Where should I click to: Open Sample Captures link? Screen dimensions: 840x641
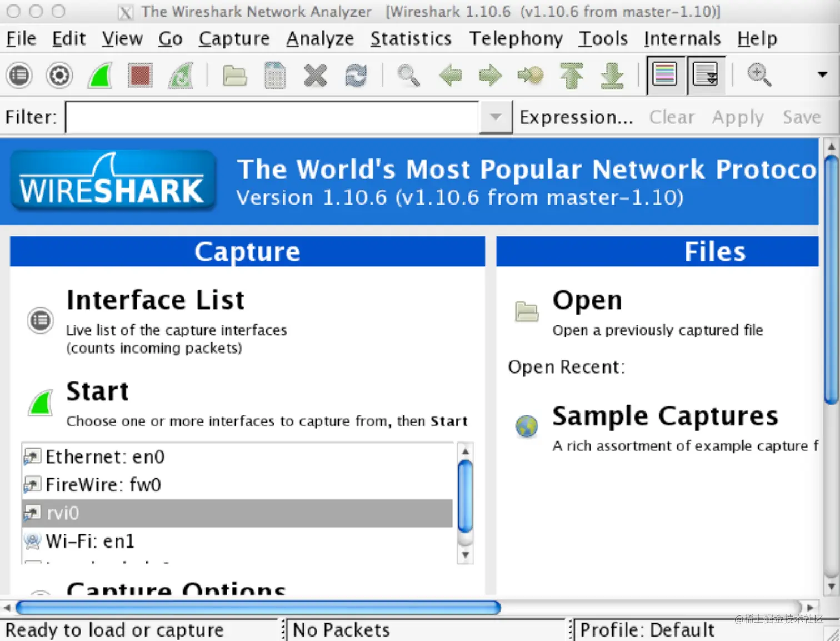(665, 416)
